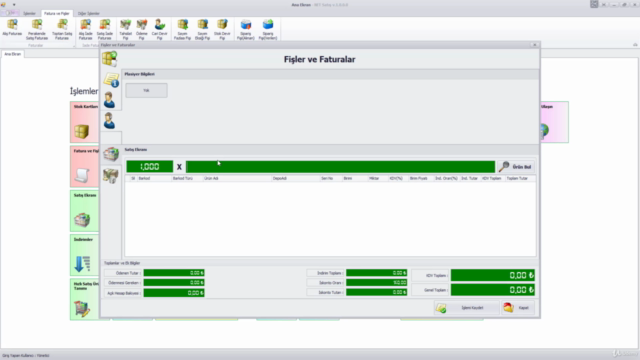Click the DepoAdi column header
The height and width of the screenshot is (360, 640).
point(296,178)
